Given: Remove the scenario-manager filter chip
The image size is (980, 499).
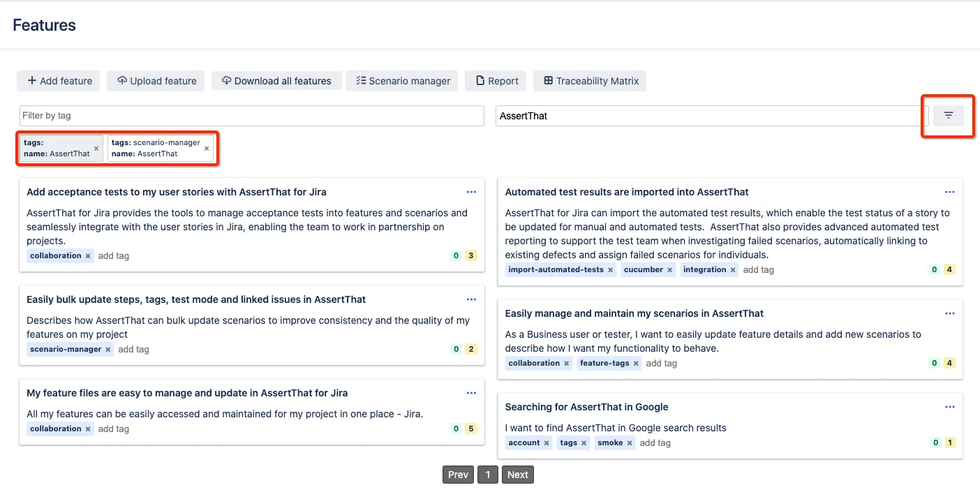Looking at the screenshot, I should [207, 149].
